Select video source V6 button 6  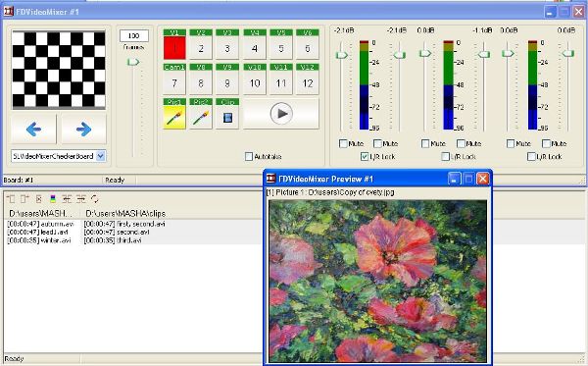pos(308,44)
